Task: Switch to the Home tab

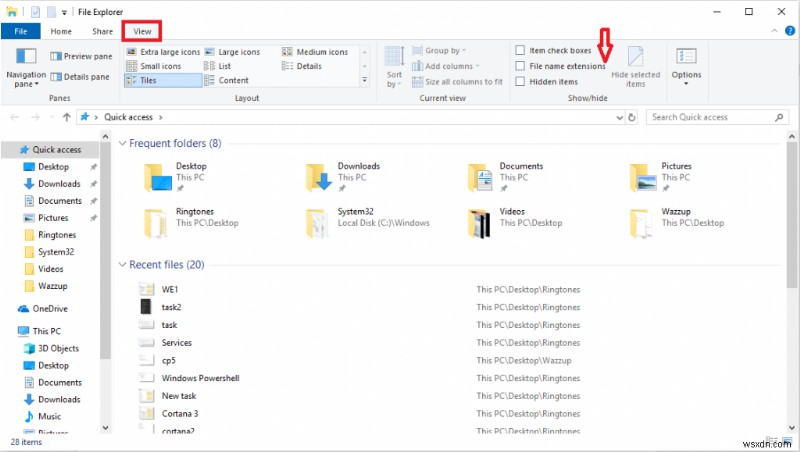Action: pos(61,31)
